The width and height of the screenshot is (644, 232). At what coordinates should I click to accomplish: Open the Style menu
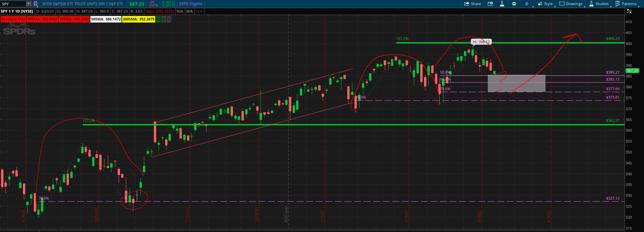[x=546, y=4]
